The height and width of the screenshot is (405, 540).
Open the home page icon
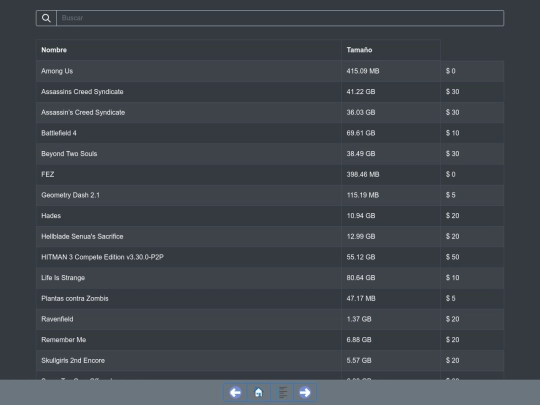259,392
